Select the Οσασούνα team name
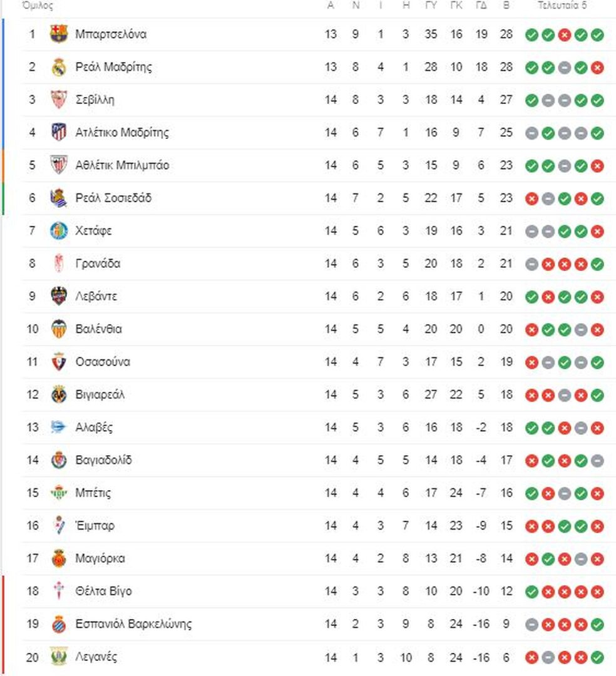 point(103,362)
